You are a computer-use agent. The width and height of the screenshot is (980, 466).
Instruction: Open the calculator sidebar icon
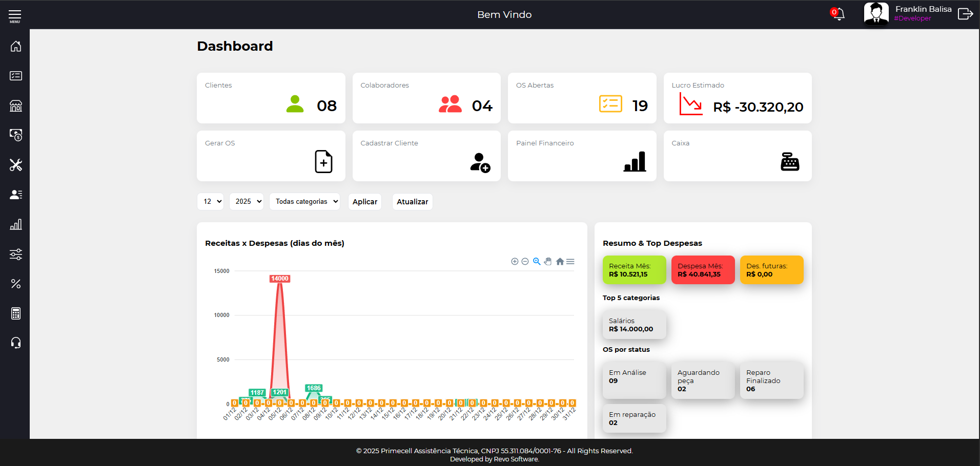(x=16, y=313)
